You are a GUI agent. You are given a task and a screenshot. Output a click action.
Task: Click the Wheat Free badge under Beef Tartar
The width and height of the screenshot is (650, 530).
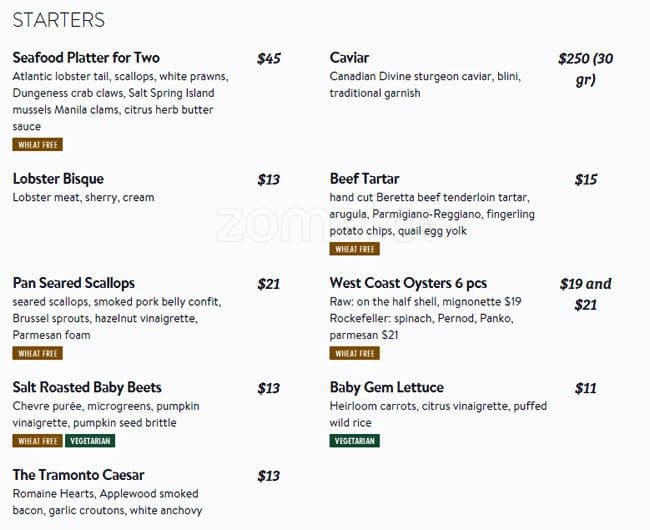point(355,249)
